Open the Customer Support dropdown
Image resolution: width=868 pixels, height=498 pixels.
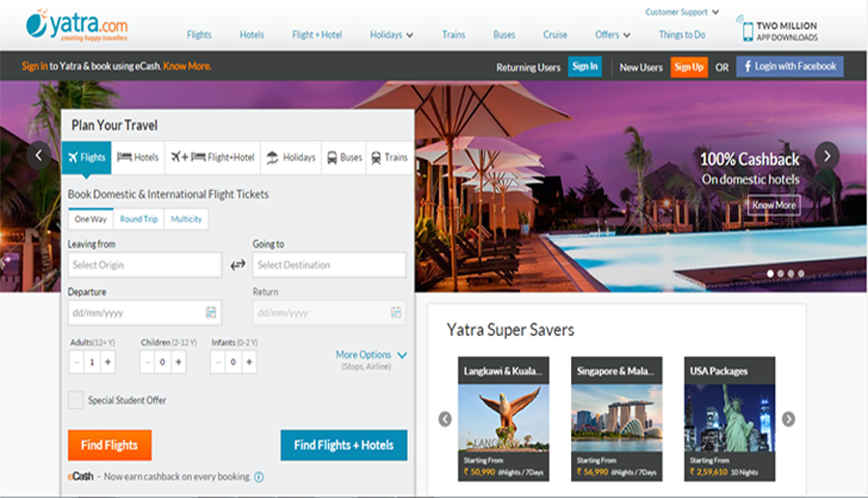[682, 13]
